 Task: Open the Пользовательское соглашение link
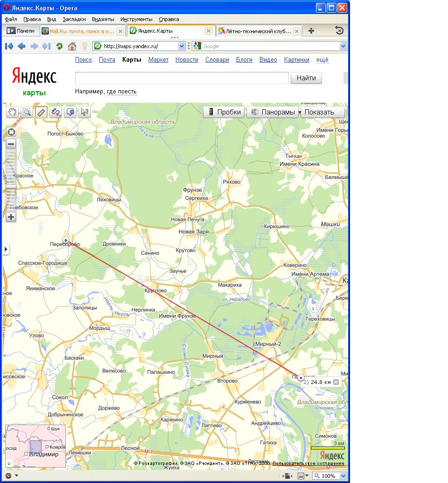308,463
